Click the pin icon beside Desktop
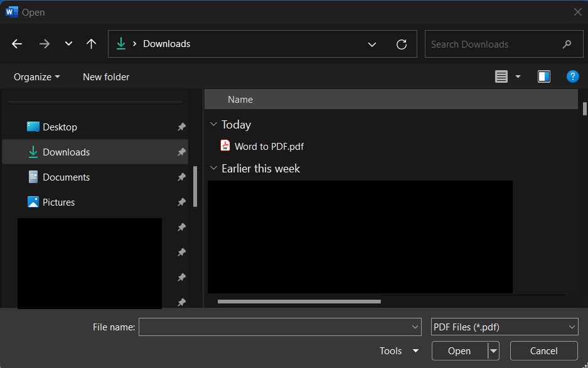 [x=181, y=127]
